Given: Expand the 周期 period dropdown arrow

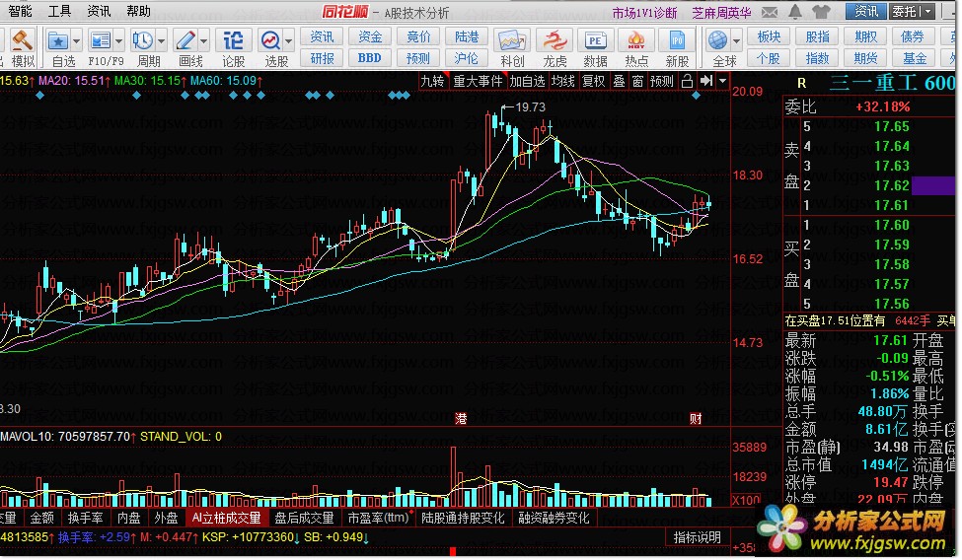Looking at the screenshot, I should [x=162, y=41].
